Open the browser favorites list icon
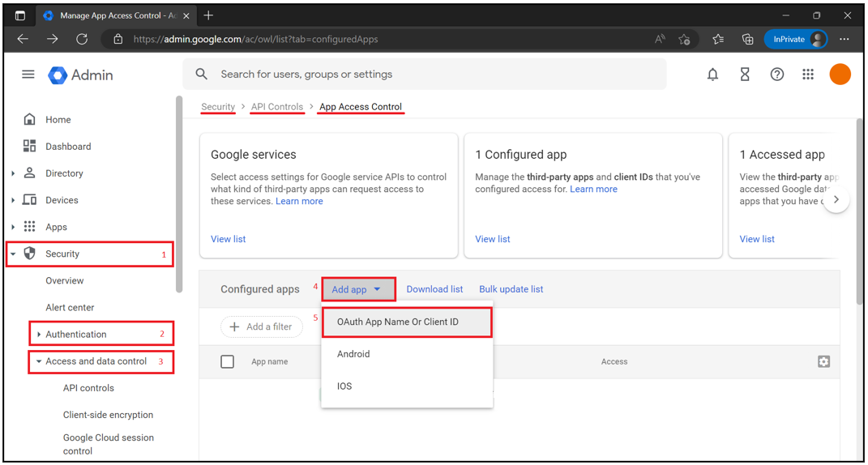Screen dimensions: 868x465 [x=718, y=40]
